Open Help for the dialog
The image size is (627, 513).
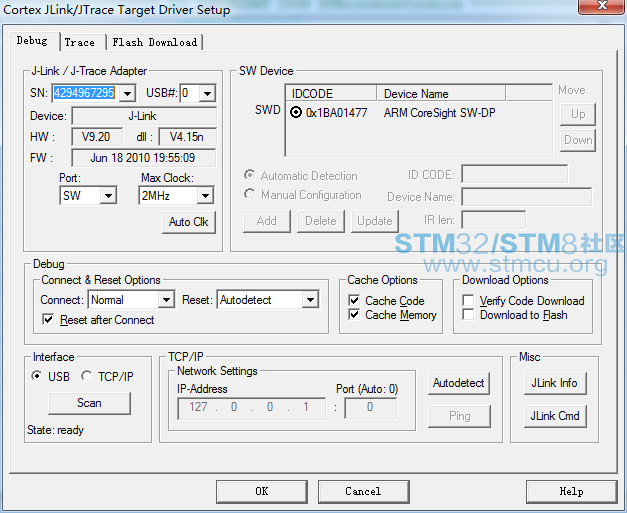[571, 491]
